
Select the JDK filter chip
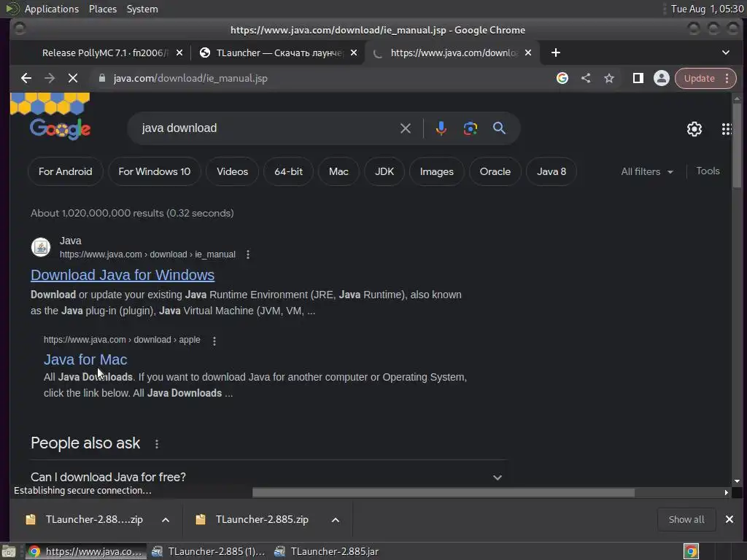click(384, 171)
